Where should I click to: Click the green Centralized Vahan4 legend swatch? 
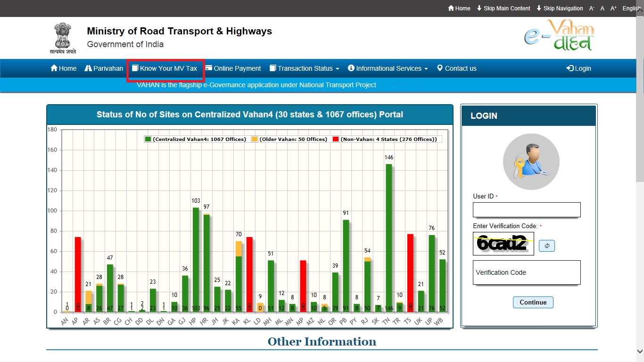[x=148, y=139]
